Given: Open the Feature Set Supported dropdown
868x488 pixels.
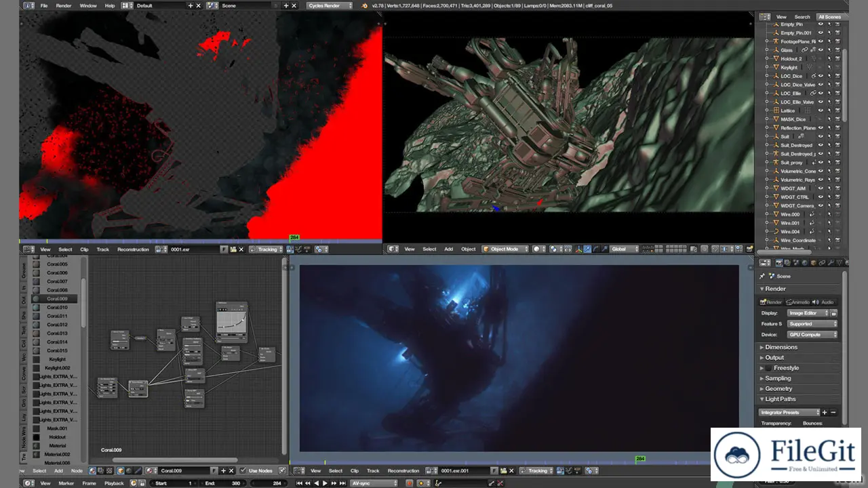Looking at the screenshot, I should 812,324.
